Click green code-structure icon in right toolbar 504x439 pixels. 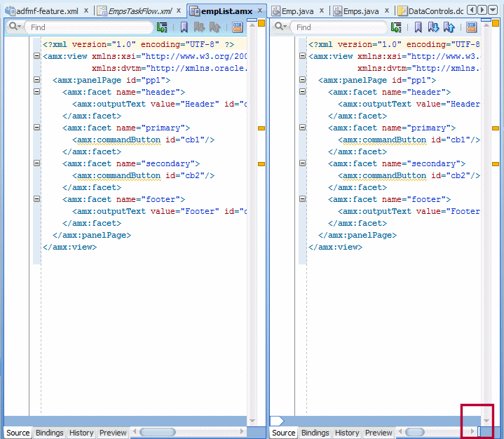tap(396, 27)
